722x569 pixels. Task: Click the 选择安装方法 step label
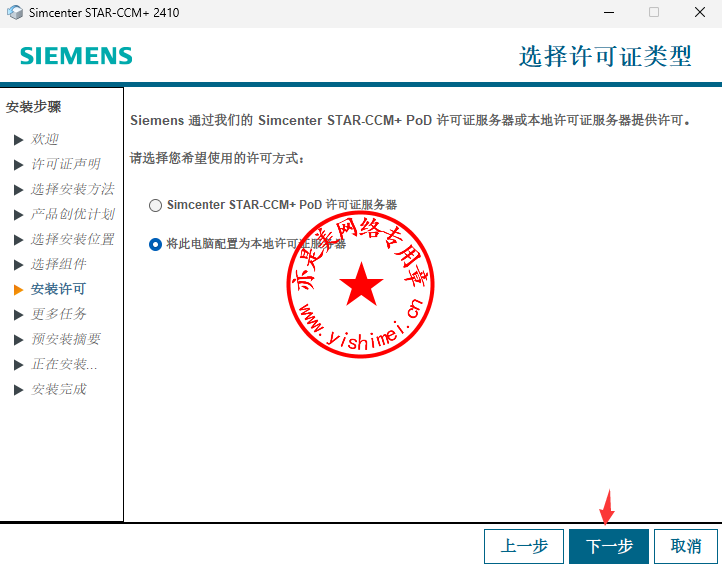[x=72, y=189]
